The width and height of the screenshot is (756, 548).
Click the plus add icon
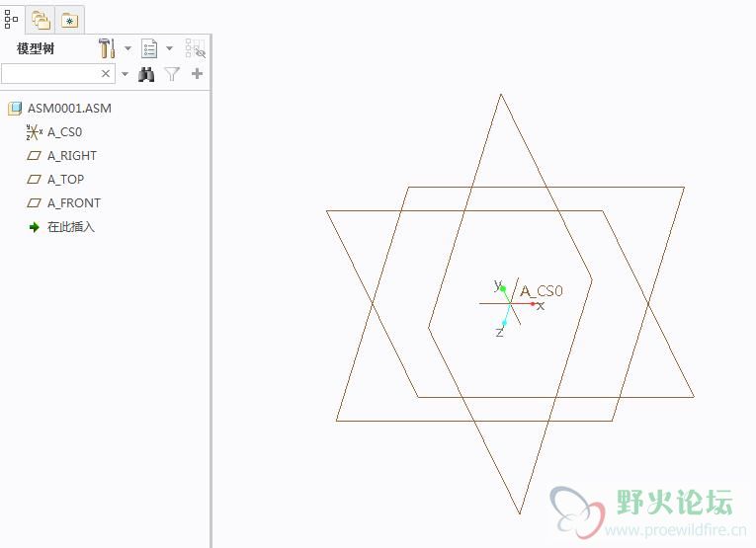coord(197,74)
